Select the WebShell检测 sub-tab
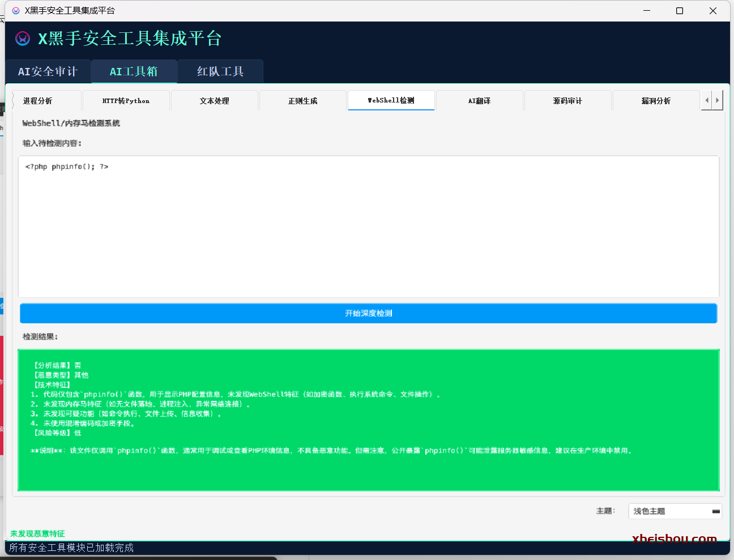Screen dimensions: 734x560 tap(391, 100)
